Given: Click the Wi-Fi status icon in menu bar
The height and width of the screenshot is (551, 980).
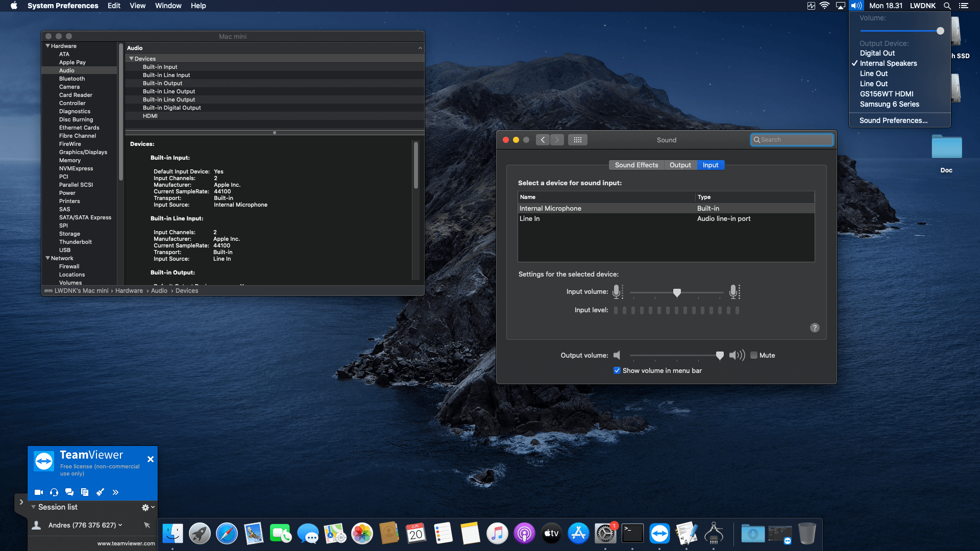Looking at the screenshot, I should click(x=825, y=6).
